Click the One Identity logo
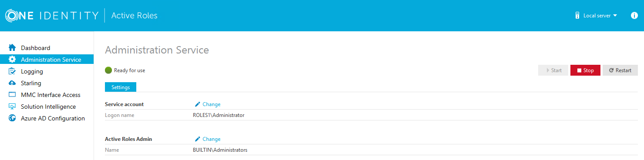 coord(52,16)
